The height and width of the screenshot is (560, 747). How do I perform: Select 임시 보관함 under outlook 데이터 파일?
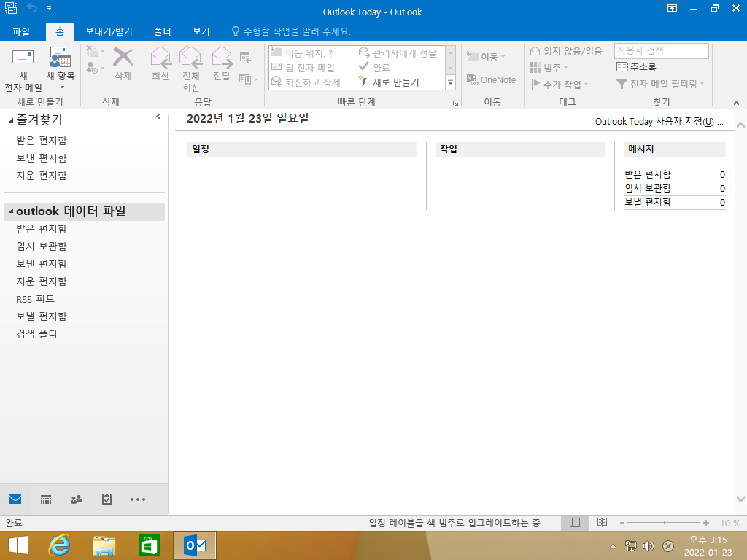[42, 246]
